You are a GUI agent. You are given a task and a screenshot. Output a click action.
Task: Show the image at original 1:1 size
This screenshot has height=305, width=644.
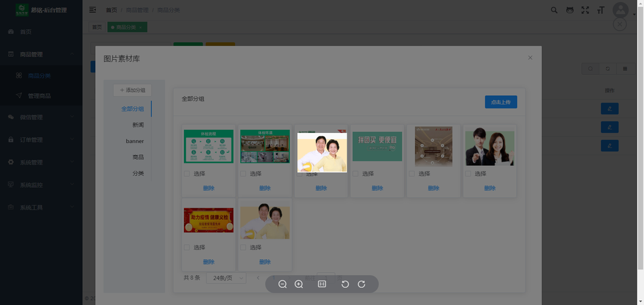pyautogui.click(x=322, y=284)
